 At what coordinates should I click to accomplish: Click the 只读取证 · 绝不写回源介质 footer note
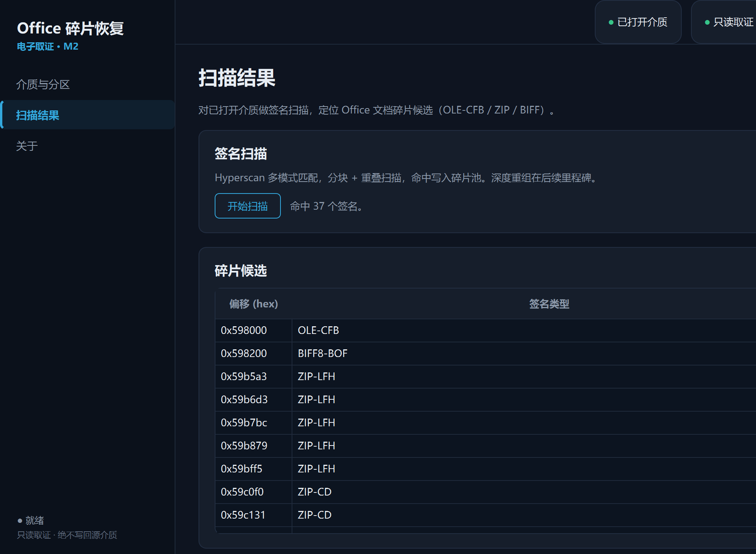pos(67,535)
